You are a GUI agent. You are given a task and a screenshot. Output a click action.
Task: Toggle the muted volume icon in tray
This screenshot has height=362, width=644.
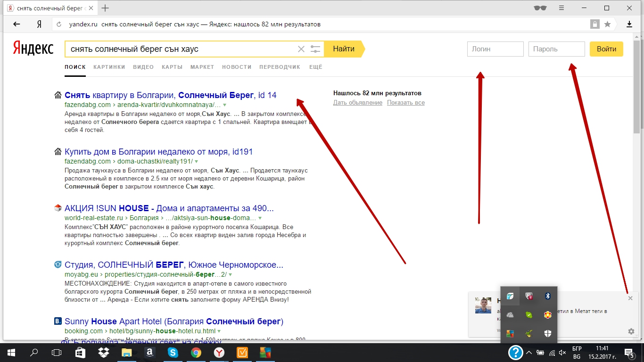tap(562, 352)
